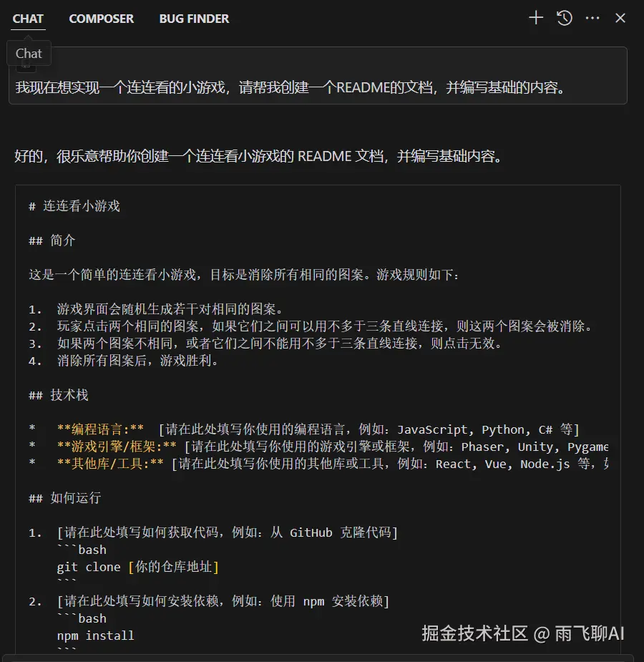Switch to the CHAT tab

(x=28, y=19)
